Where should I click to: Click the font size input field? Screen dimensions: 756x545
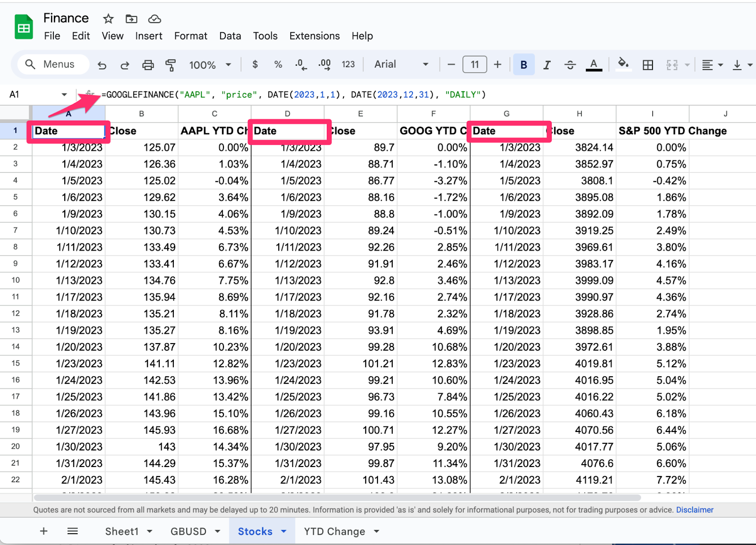point(474,64)
